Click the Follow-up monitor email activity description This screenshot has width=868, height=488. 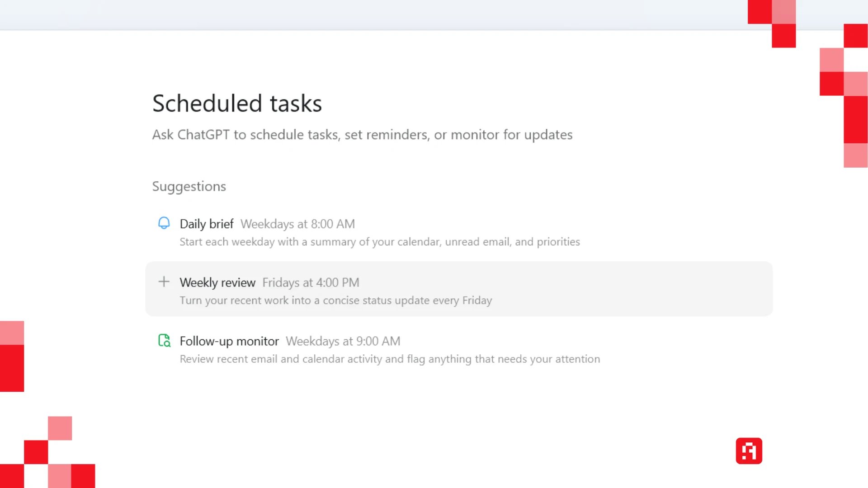pyautogui.click(x=390, y=359)
